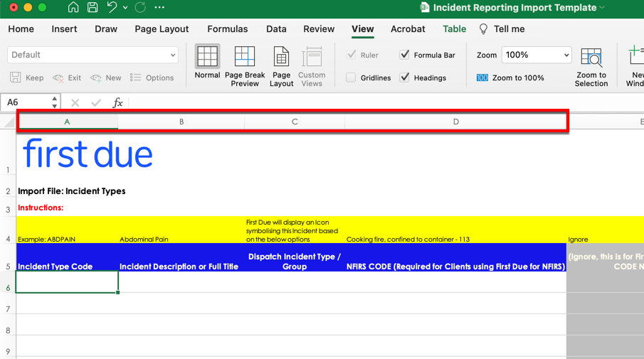
Task: Click the confirm checkmark in formula bar
Action: coord(96,103)
